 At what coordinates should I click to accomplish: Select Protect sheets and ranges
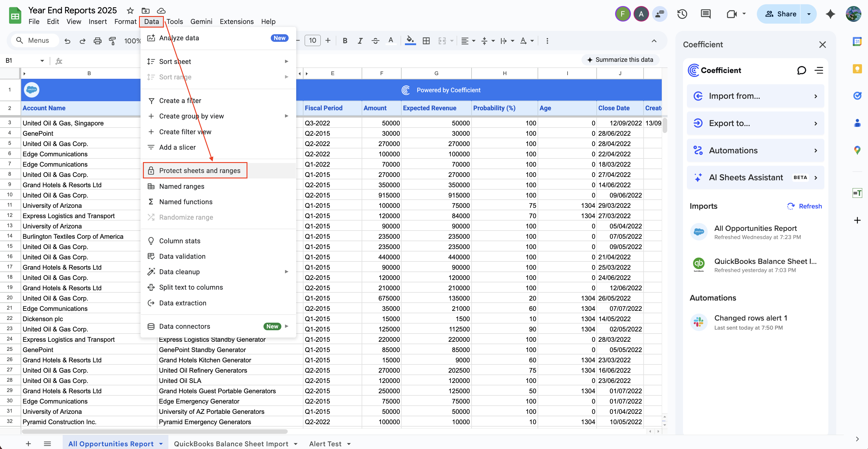point(200,171)
